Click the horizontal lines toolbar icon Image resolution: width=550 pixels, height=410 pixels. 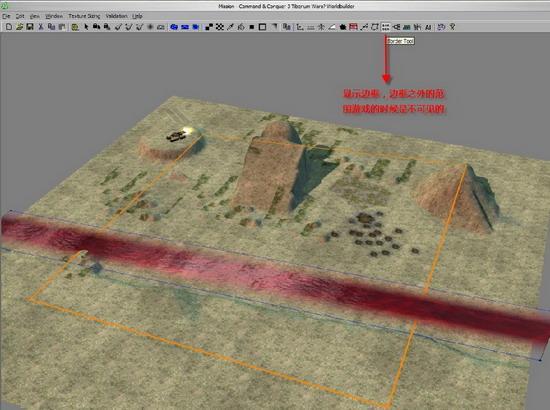point(311,27)
